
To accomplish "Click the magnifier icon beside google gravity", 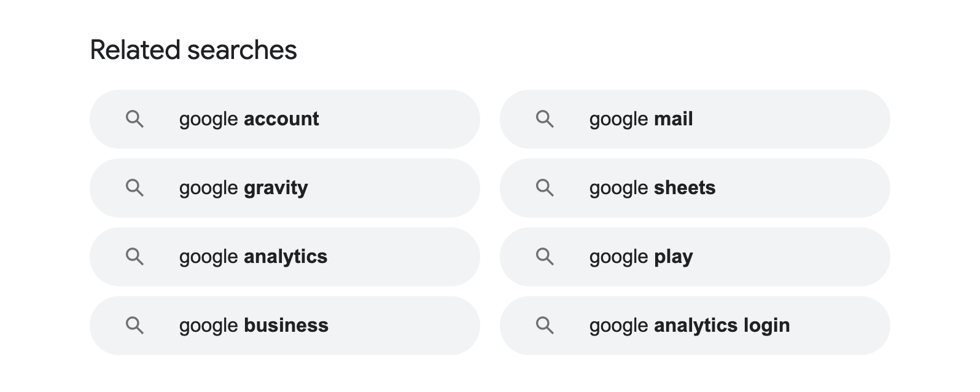I will tap(135, 188).
